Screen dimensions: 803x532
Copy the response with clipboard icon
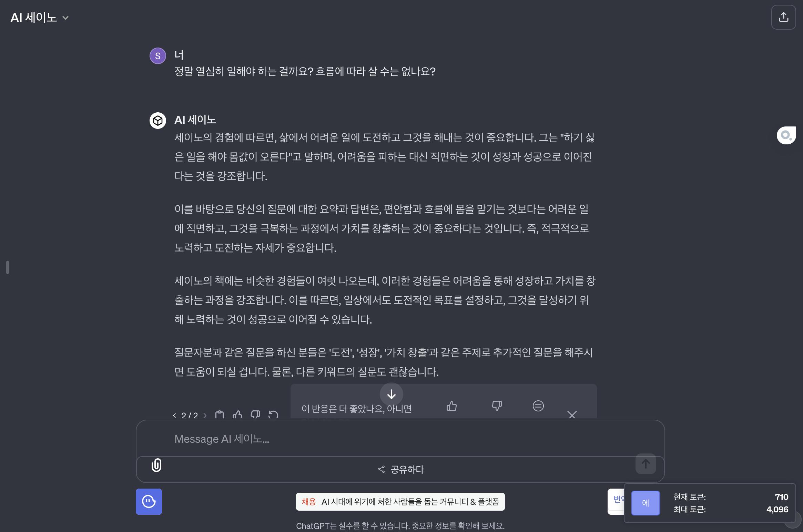click(x=220, y=415)
